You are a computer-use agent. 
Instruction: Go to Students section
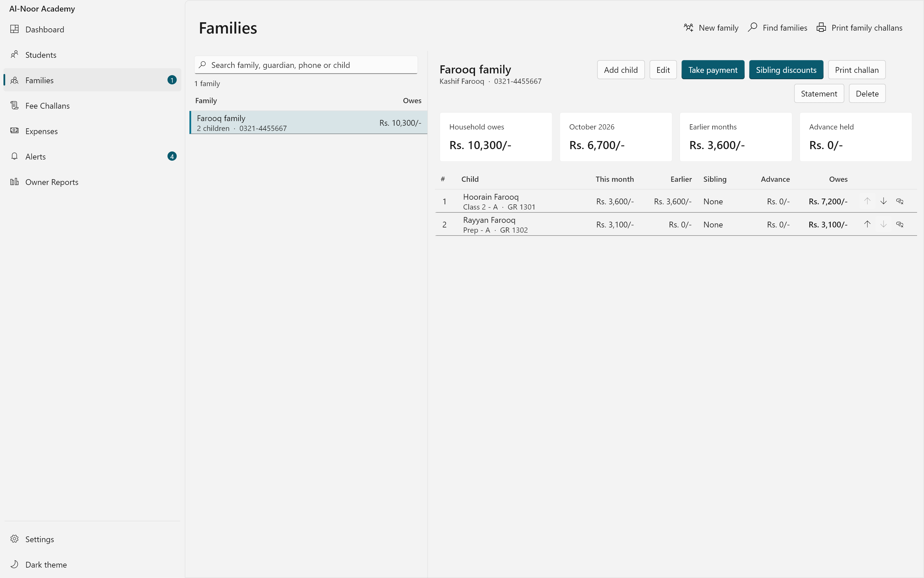coord(92,55)
